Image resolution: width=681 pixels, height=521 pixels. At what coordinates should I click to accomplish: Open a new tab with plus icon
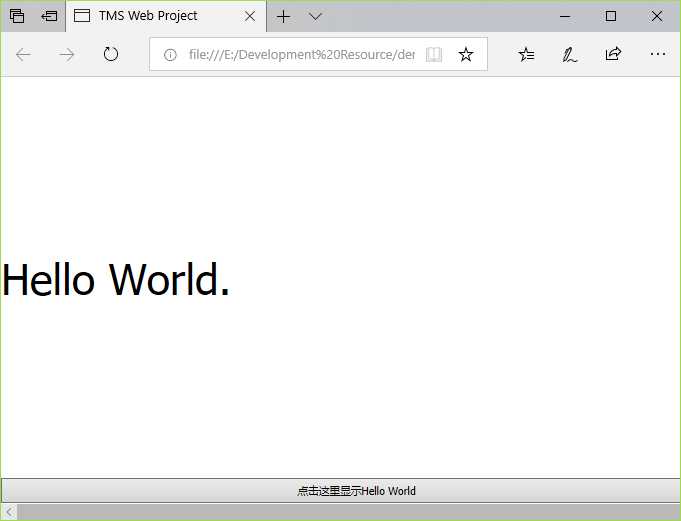tap(283, 16)
